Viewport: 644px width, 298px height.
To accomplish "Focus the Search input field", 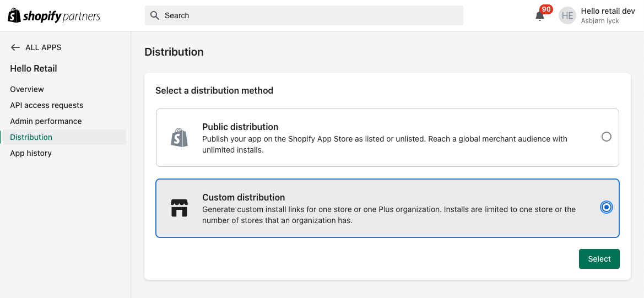I will click(x=309, y=15).
